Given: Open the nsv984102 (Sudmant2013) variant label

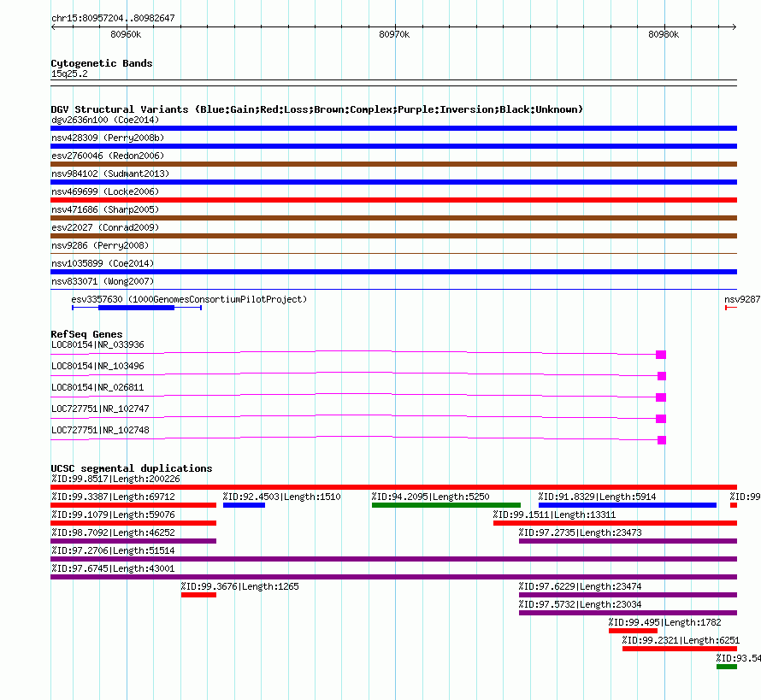Looking at the screenshot, I should tap(110, 174).
